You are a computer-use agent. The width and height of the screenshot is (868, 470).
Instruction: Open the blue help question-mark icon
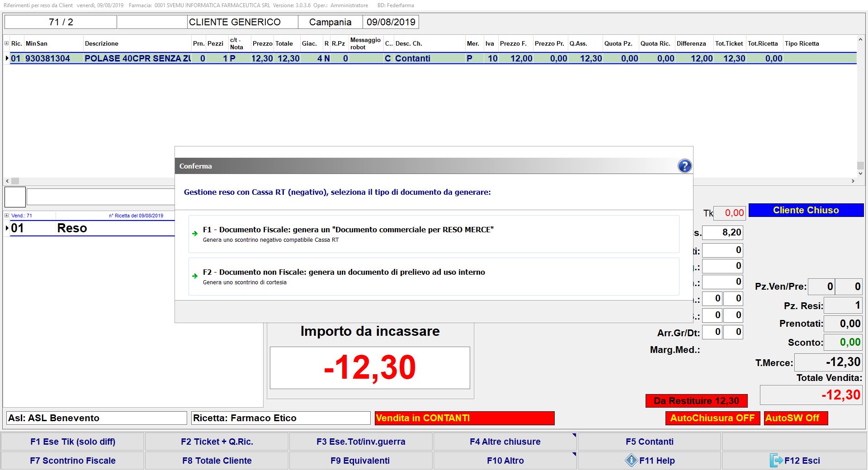pyautogui.click(x=684, y=166)
